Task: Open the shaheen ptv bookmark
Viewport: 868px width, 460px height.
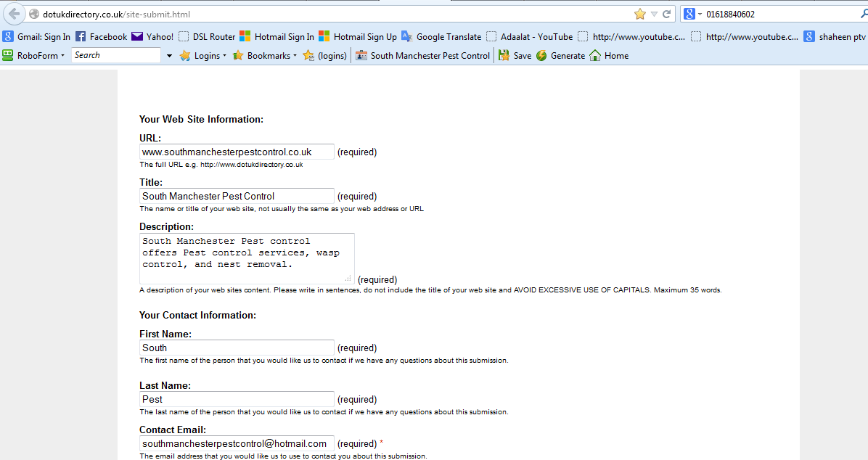Action: click(x=835, y=36)
